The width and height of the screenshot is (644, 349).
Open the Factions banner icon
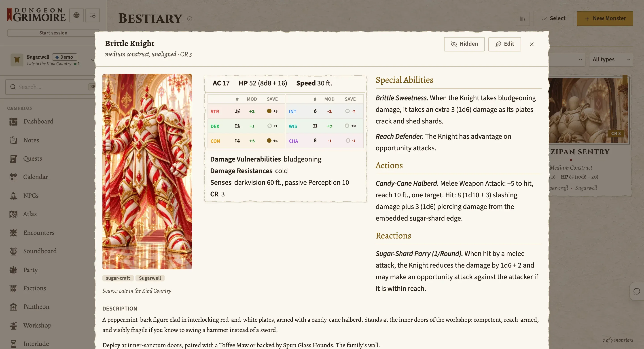[x=13, y=288]
